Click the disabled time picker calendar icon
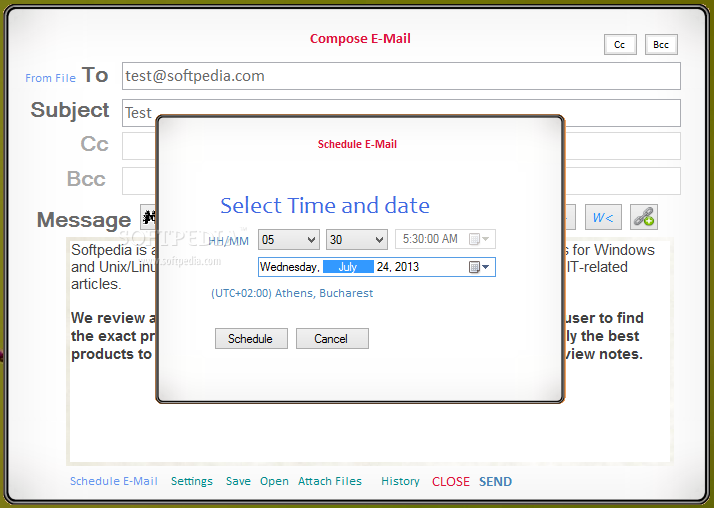This screenshot has width=714, height=508. (474, 239)
